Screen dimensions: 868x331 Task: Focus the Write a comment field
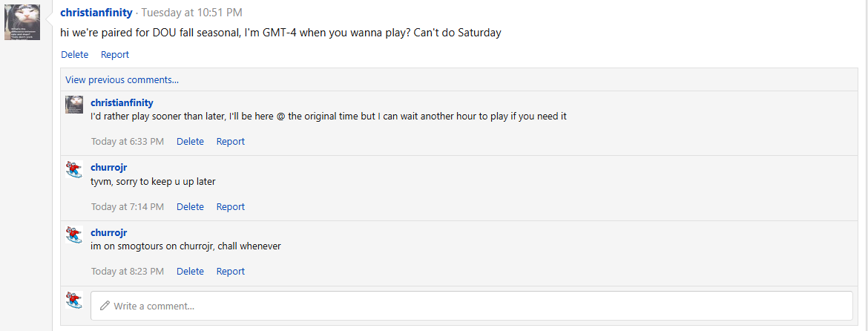[472, 306]
